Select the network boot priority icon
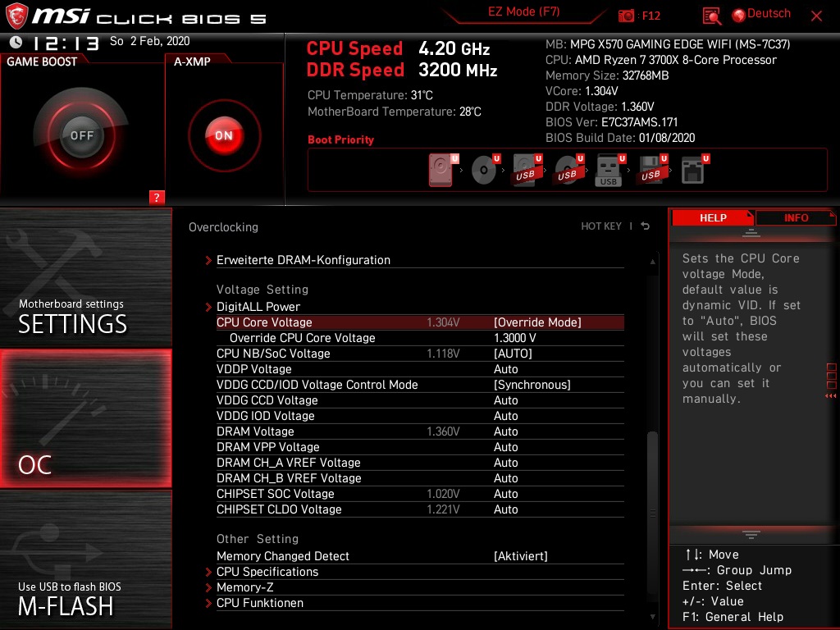Image resolution: width=840 pixels, height=630 pixels. 693,170
